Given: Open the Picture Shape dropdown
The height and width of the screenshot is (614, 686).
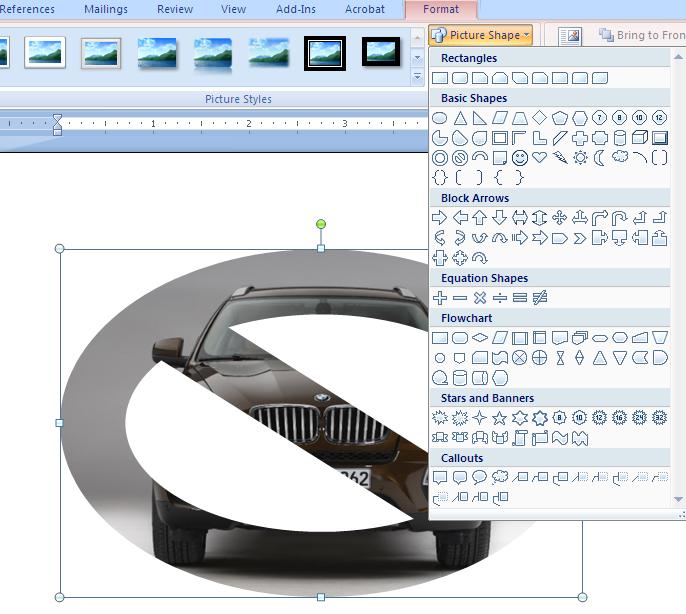Looking at the screenshot, I should 480,35.
